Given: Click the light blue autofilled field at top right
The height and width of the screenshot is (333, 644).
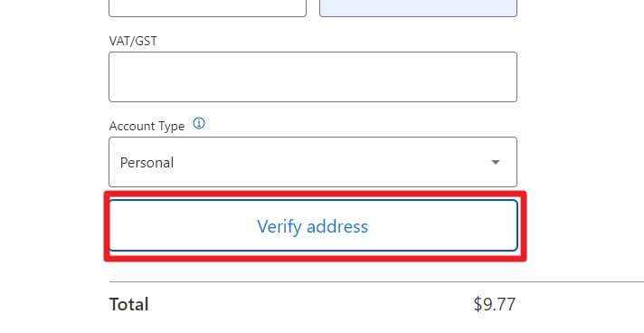Looking at the screenshot, I should click(418, 8).
